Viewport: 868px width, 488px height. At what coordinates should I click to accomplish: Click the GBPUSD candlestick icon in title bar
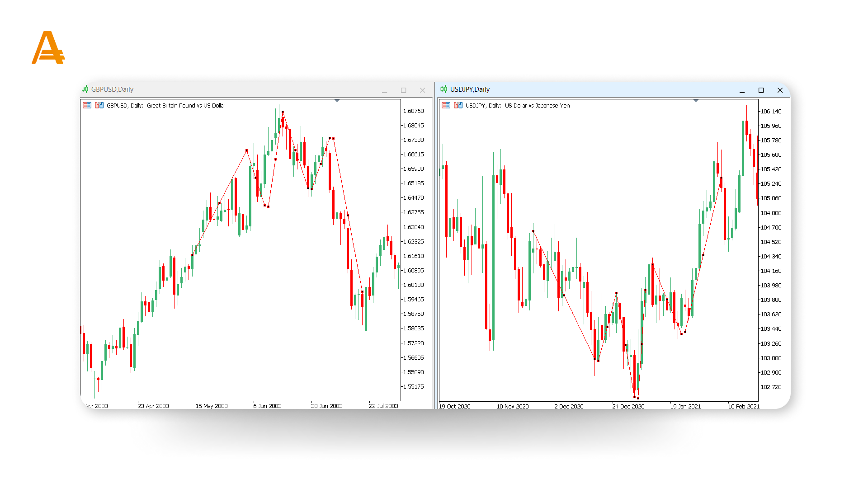(x=85, y=89)
